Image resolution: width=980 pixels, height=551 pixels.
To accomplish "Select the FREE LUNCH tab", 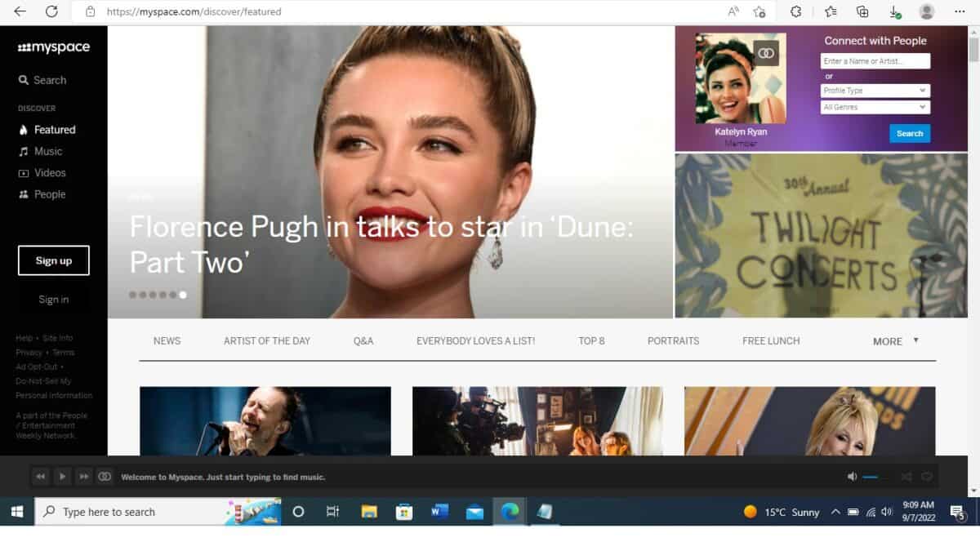I will (771, 341).
